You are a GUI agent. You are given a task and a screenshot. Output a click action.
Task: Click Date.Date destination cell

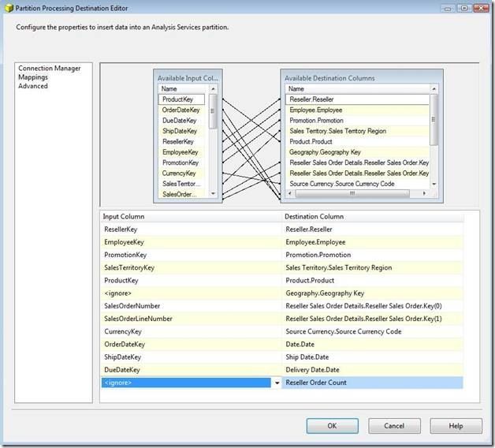coord(373,345)
